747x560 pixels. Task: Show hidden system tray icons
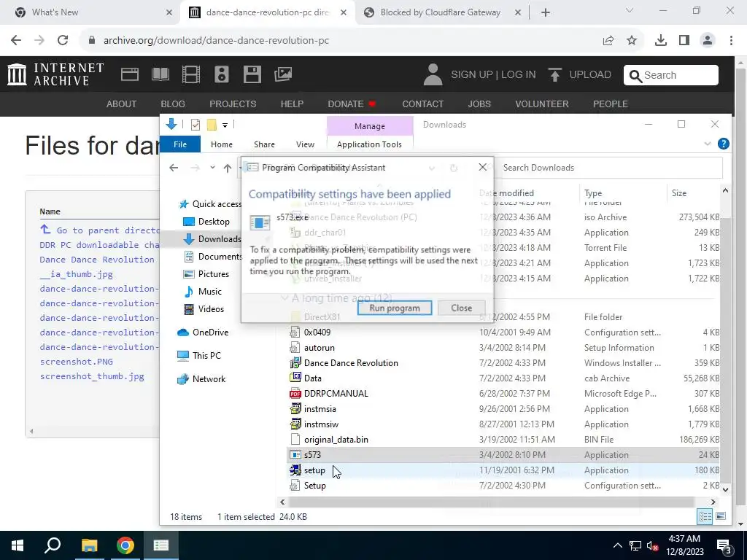pyautogui.click(x=617, y=545)
